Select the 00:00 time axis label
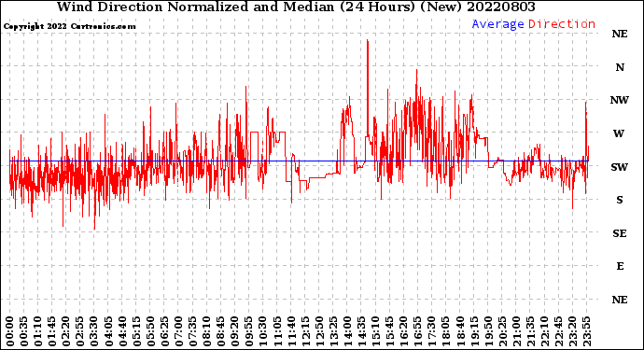The image size is (644, 350). 10,331
